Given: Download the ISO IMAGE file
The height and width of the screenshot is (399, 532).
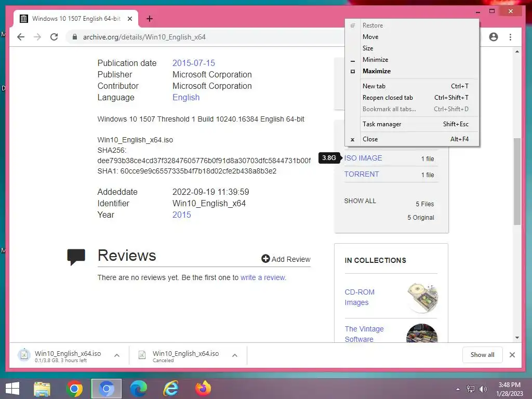Looking at the screenshot, I should pos(363,158).
